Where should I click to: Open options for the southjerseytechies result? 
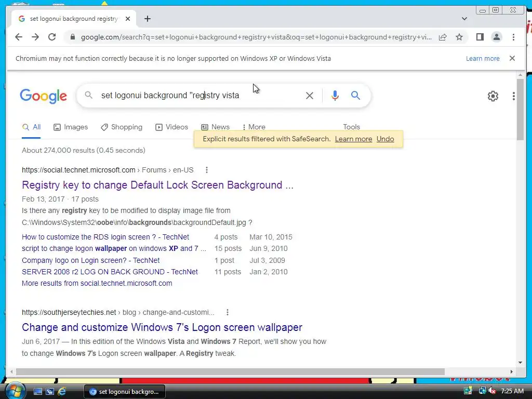(x=228, y=312)
